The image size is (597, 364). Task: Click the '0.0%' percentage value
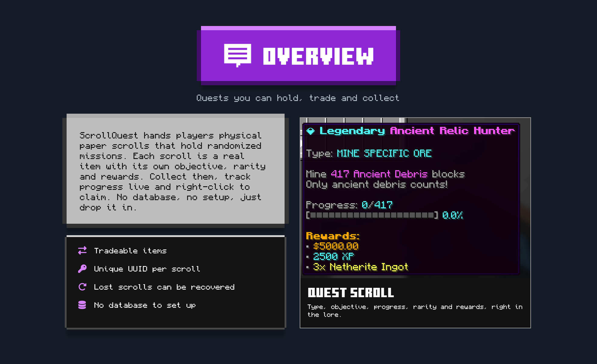point(453,215)
